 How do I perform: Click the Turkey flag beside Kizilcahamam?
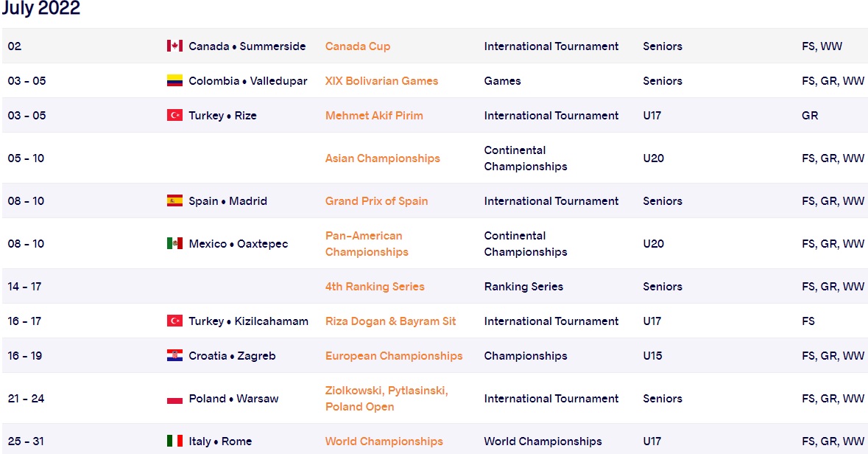tap(174, 321)
